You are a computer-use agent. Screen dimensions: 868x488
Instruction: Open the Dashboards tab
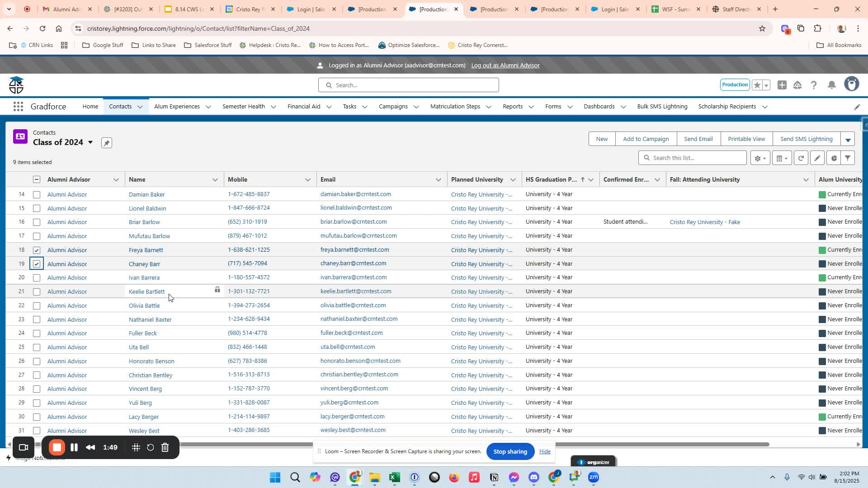(599, 107)
